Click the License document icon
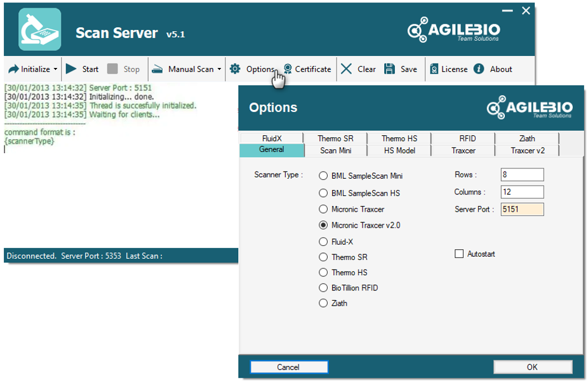Viewport: 588px width, 382px height. (x=434, y=69)
